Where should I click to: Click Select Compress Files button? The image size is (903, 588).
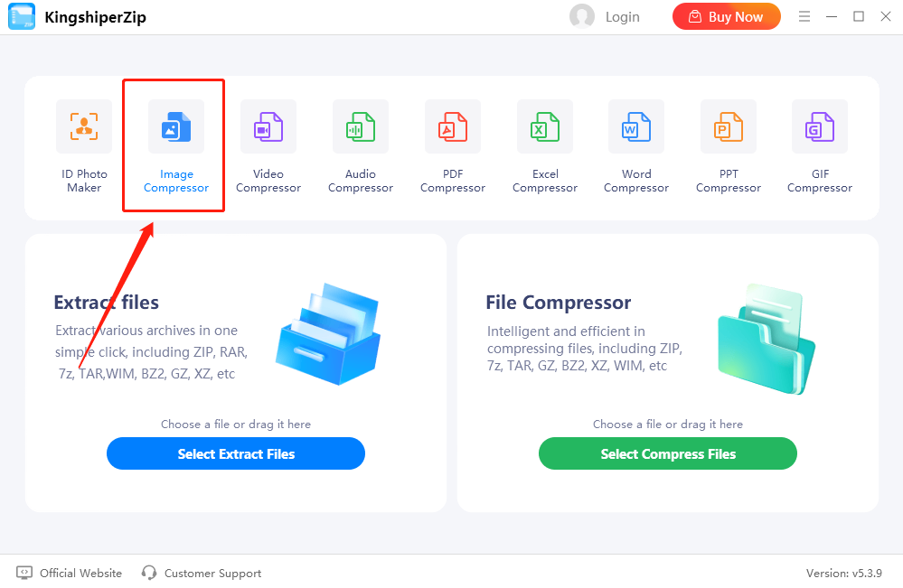pyautogui.click(x=668, y=453)
